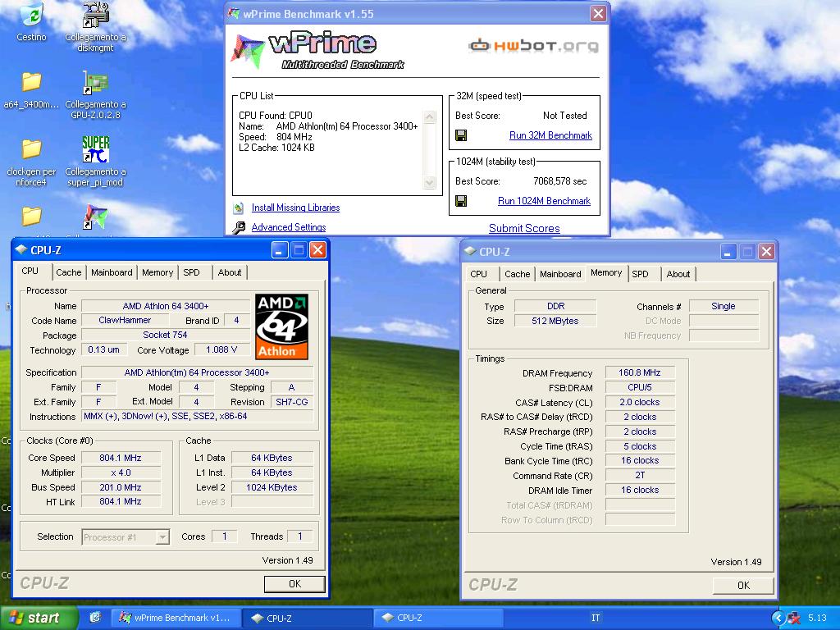
Task: Select the a64_3400m folder icon
Action: [x=32, y=82]
